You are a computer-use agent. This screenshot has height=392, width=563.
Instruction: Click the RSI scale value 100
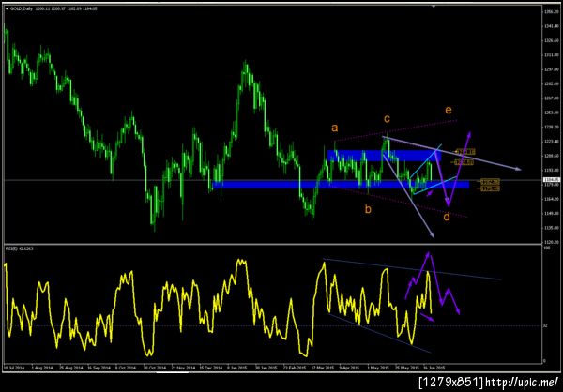tap(547, 249)
